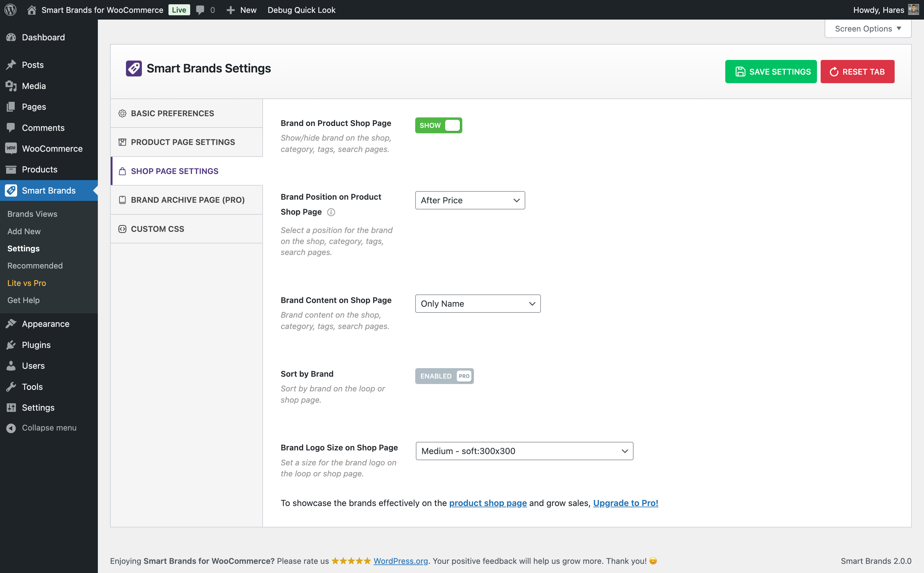Click the Pages icon in sidebar
924x573 pixels.
(x=11, y=107)
